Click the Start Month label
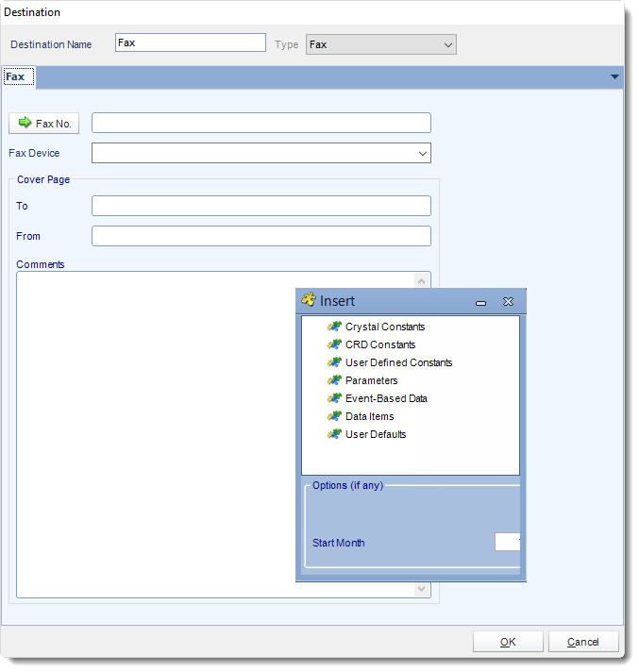This screenshot has height=672, width=639. (339, 543)
